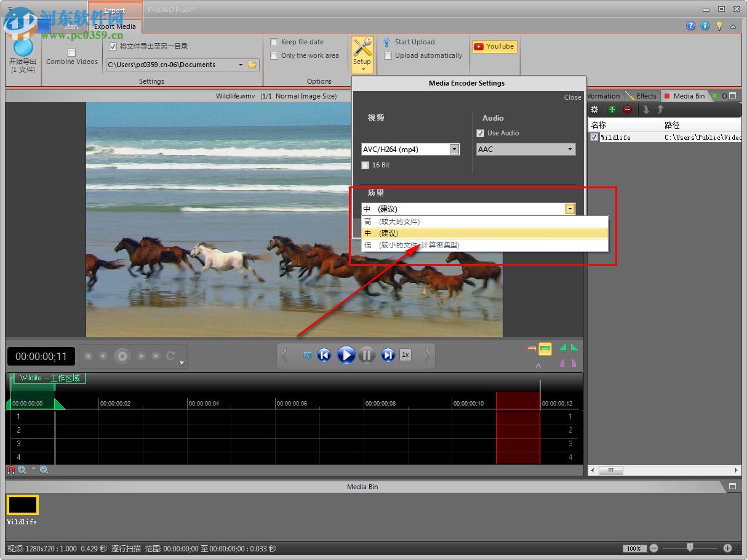The image size is (747, 560).
Task: Open the Setup tools icon
Action: [x=362, y=50]
